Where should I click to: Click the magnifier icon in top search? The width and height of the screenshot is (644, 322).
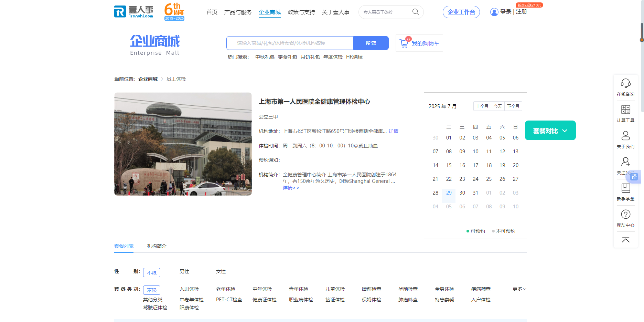pyautogui.click(x=416, y=12)
